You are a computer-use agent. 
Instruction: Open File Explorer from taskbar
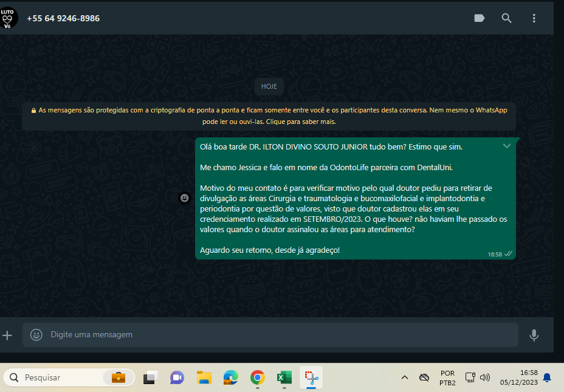[204, 377]
